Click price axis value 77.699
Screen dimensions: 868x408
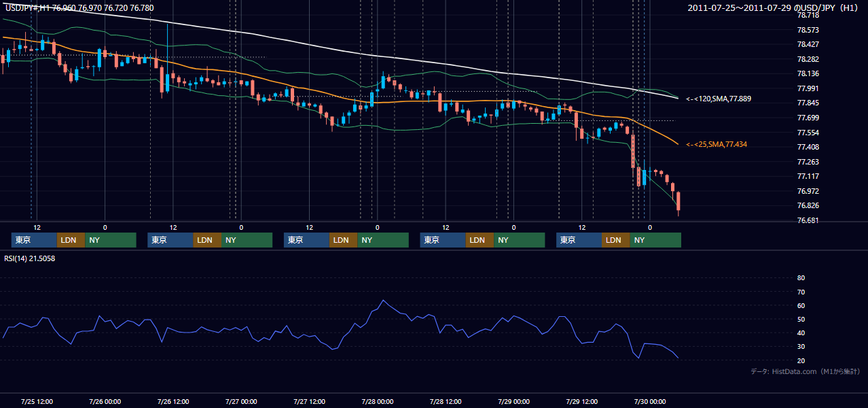[x=808, y=118]
